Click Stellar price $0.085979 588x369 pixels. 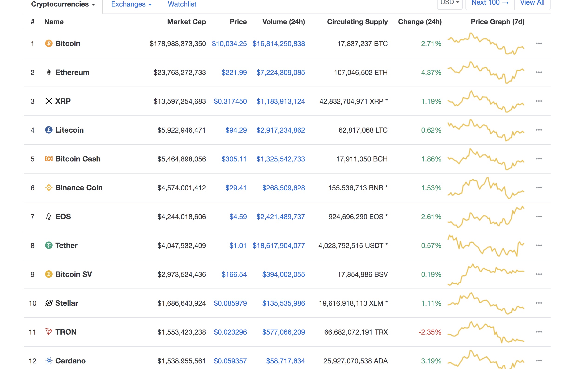click(x=230, y=303)
